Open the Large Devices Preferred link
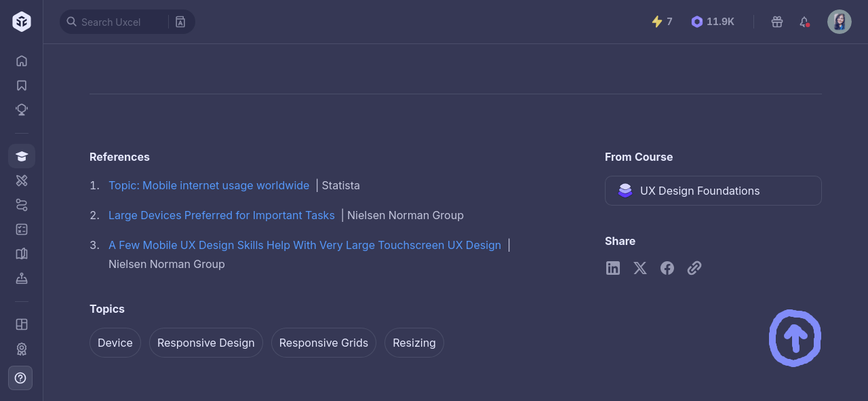 (x=222, y=215)
